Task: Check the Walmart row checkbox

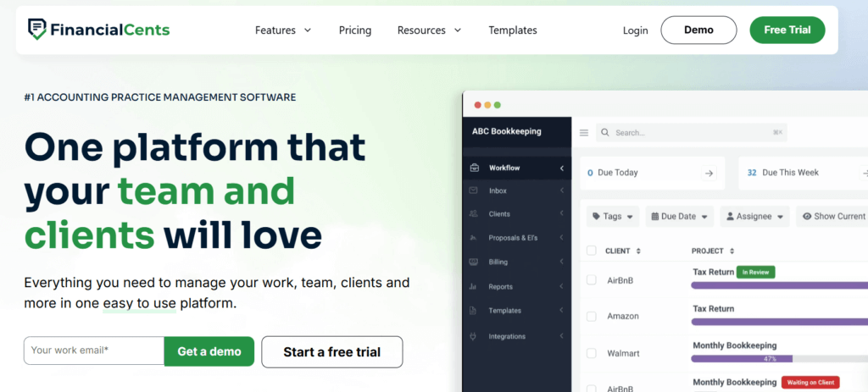Action: (x=592, y=353)
